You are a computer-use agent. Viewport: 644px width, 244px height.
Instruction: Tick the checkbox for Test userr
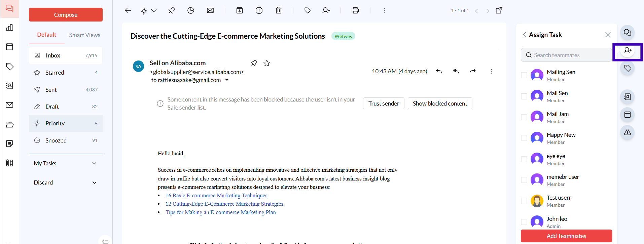[x=524, y=201]
